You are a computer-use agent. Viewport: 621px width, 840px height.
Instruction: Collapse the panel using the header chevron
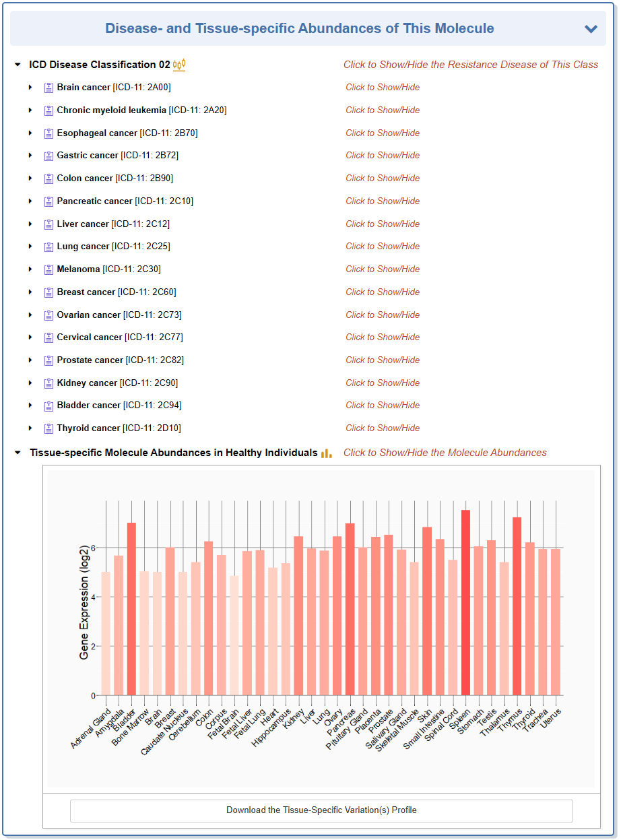pos(591,29)
